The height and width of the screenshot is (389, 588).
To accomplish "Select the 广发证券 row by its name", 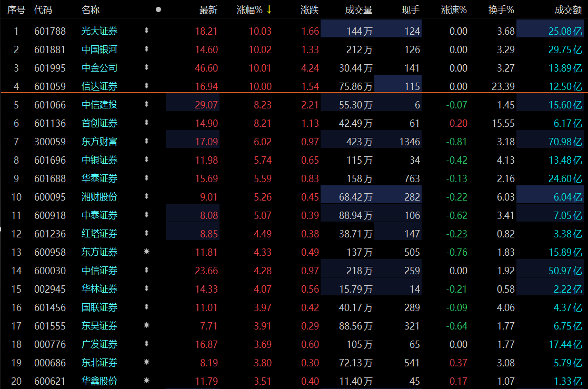I will [99, 344].
